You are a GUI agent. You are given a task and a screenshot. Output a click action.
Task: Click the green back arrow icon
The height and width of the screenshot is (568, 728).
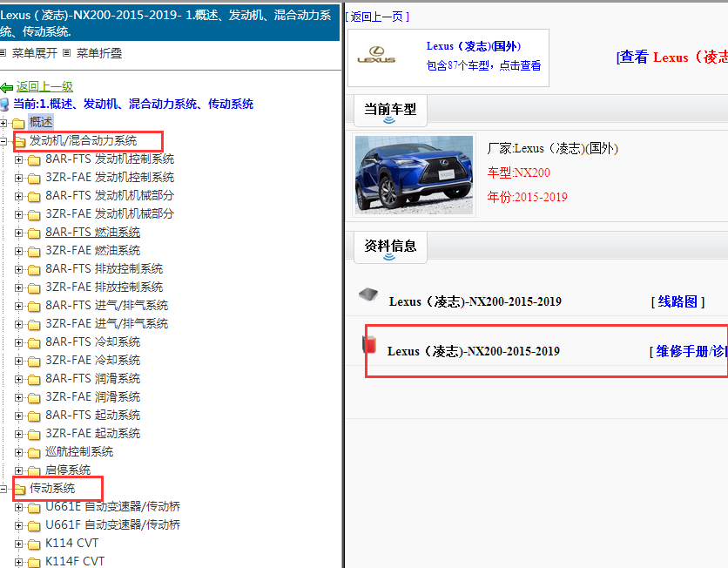pos(6,87)
